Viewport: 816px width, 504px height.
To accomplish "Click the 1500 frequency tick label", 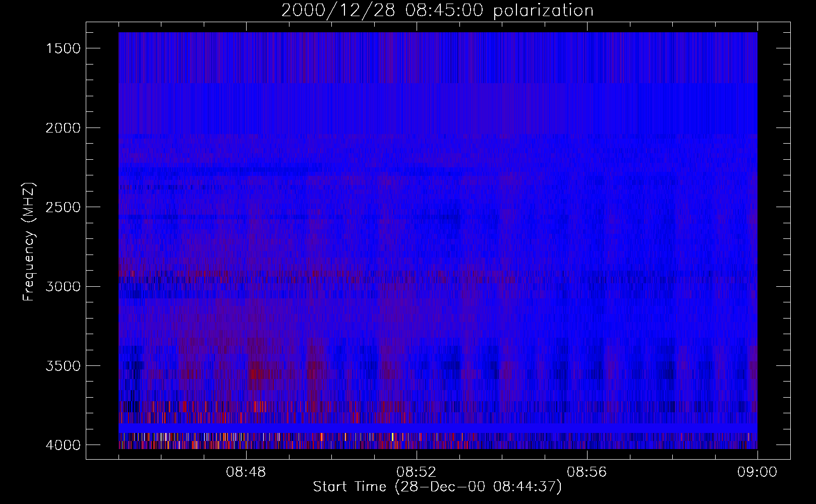I will pos(63,48).
